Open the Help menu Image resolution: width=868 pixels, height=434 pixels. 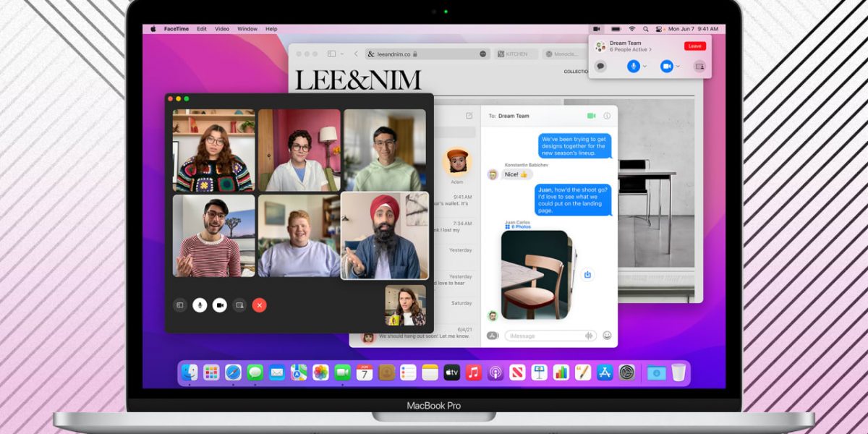tap(271, 29)
